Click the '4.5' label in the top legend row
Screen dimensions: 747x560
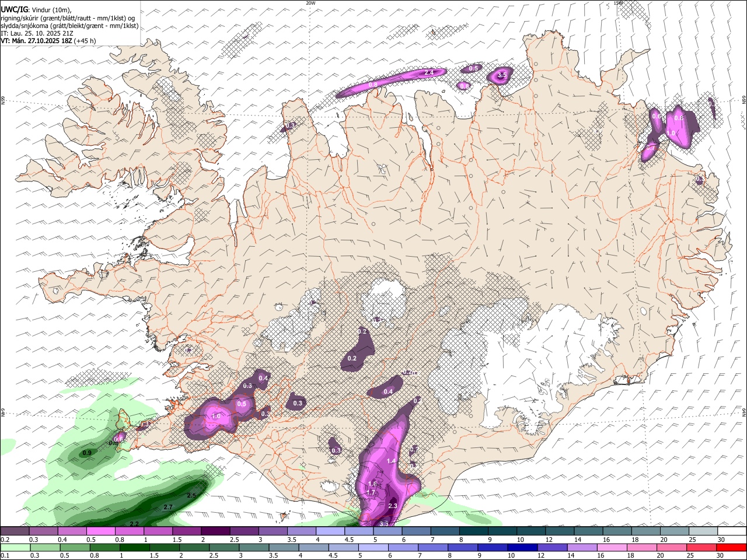click(348, 540)
